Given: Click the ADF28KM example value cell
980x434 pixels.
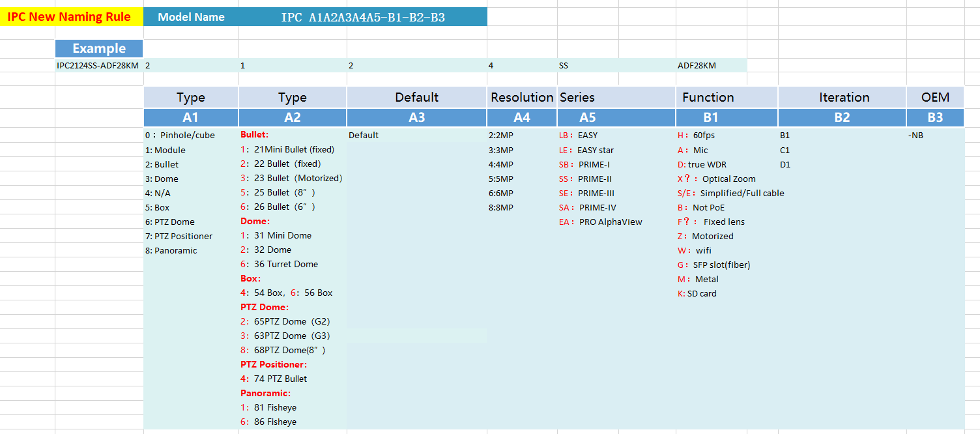Looking at the screenshot, I should pyautogui.click(x=697, y=65).
